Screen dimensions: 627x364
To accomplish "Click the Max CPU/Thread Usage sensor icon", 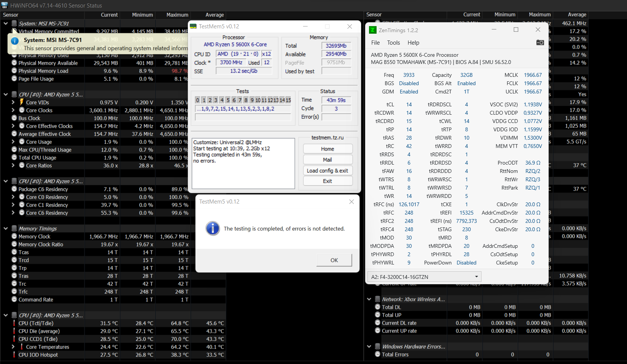I will point(14,149).
